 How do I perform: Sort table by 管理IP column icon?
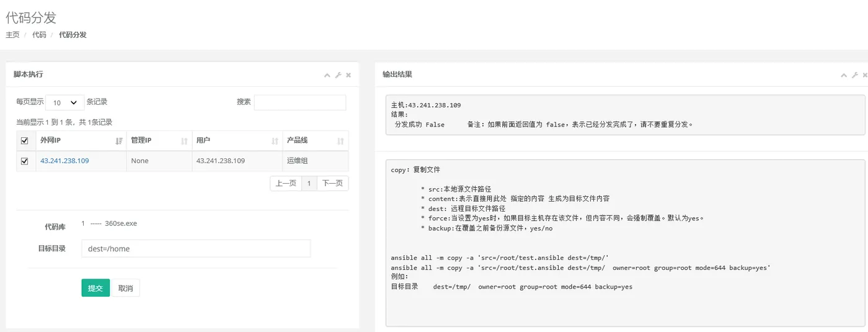click(184, 141)
